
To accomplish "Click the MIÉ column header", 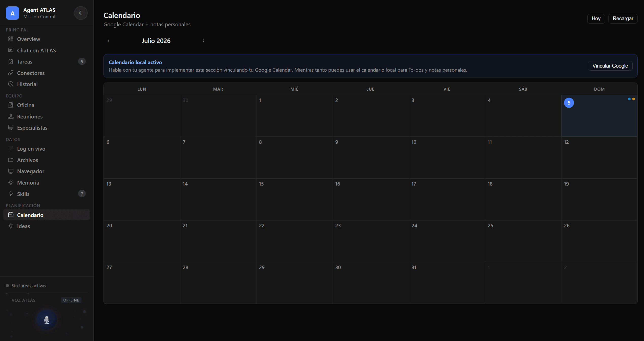I will [x=294, y=89].
